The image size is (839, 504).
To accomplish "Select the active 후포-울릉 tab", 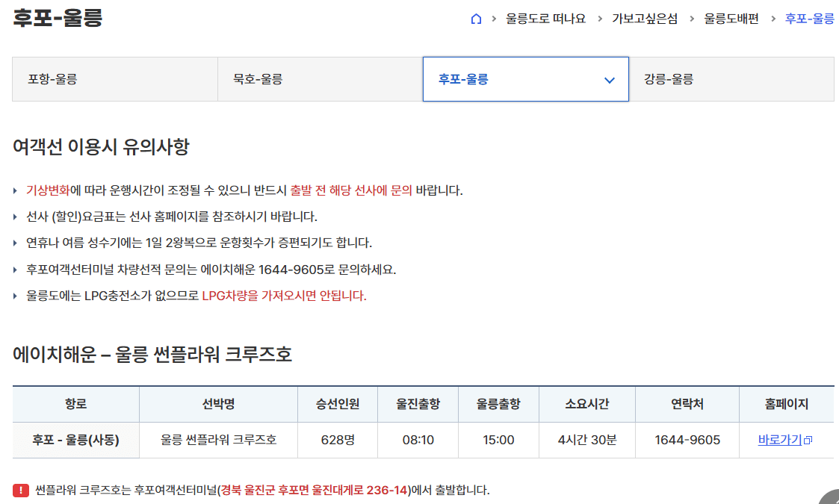I will pyautogui.click(x=525, y=79).
